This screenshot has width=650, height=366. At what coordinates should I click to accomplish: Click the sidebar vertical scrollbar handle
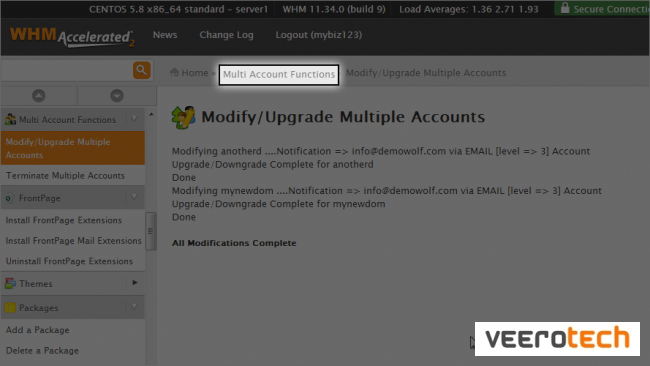151,231
